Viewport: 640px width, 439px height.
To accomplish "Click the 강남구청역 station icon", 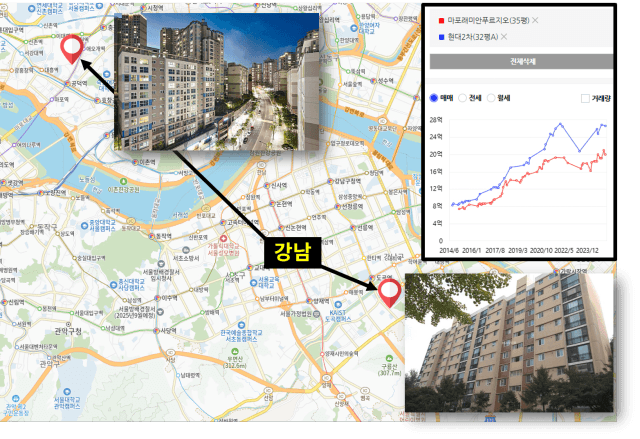I will (x=330, y=181).
